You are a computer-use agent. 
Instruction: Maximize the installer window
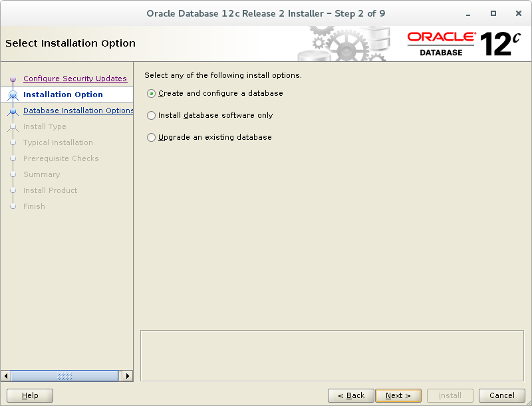tap(493, 13)
